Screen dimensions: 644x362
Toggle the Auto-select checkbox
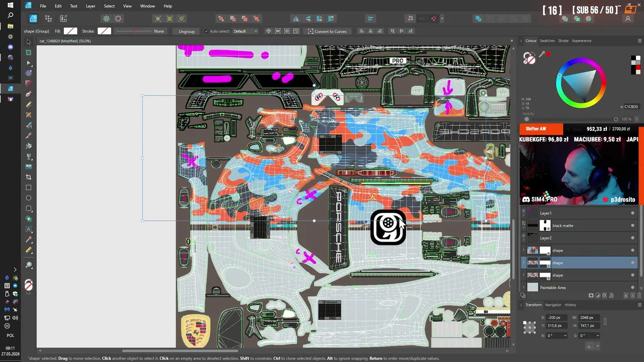(206, 31)
